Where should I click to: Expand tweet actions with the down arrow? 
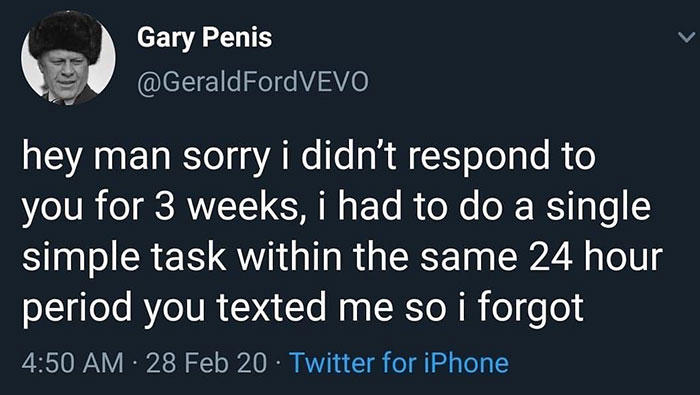[x=686, y=37]
